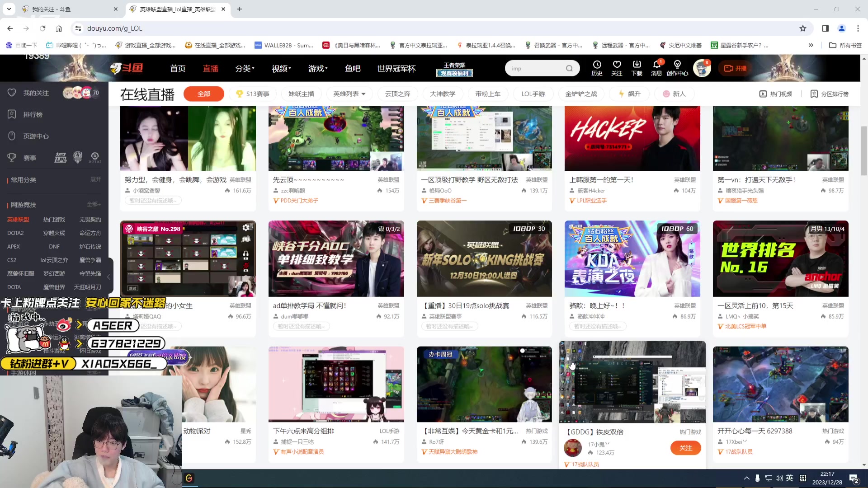Open new browser tab

[240, 9]
